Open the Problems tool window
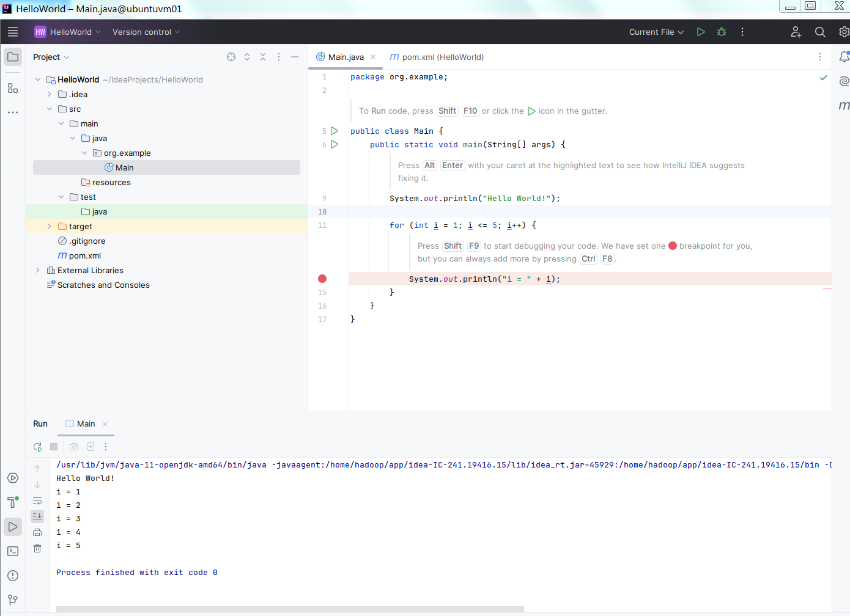Image resolution: width=850 pixels, height=616 pixels. (13, 576)
